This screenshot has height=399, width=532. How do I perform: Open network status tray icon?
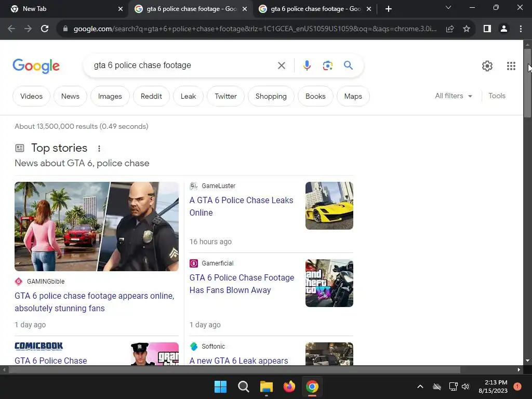[453, 387]
